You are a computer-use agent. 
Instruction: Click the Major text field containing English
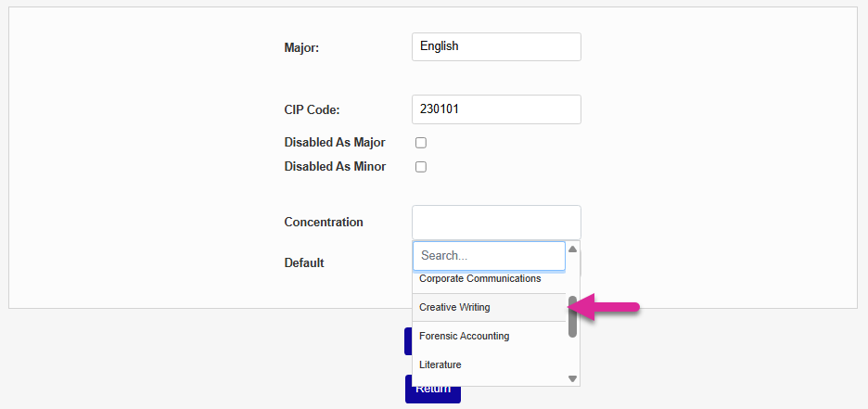496,46
